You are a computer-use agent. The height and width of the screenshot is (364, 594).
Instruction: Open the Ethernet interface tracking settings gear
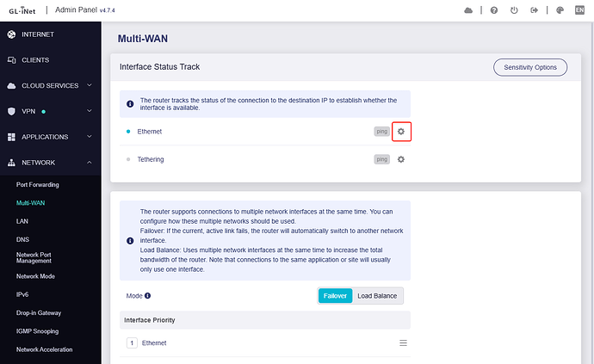point(401,132)
